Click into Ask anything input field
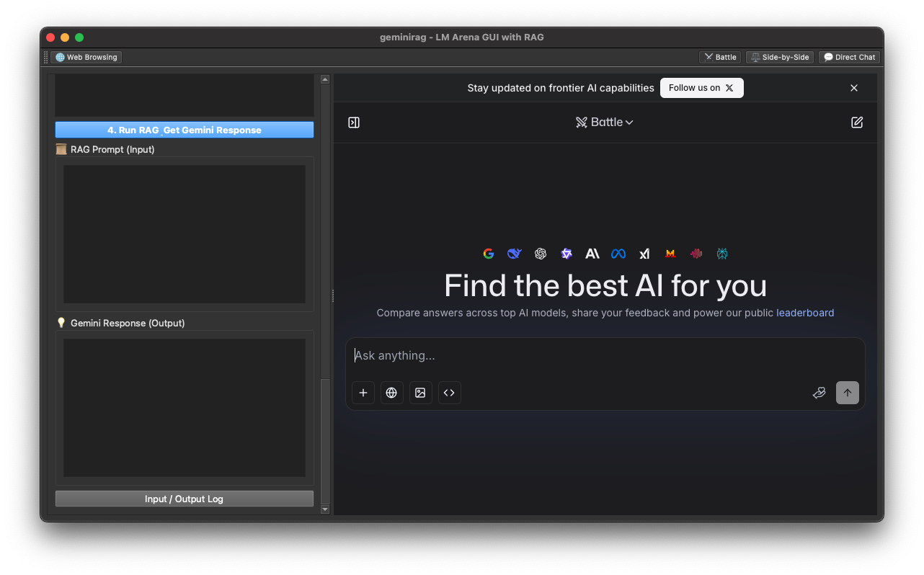Screen dimensions: 924x575 coord(605,356)
